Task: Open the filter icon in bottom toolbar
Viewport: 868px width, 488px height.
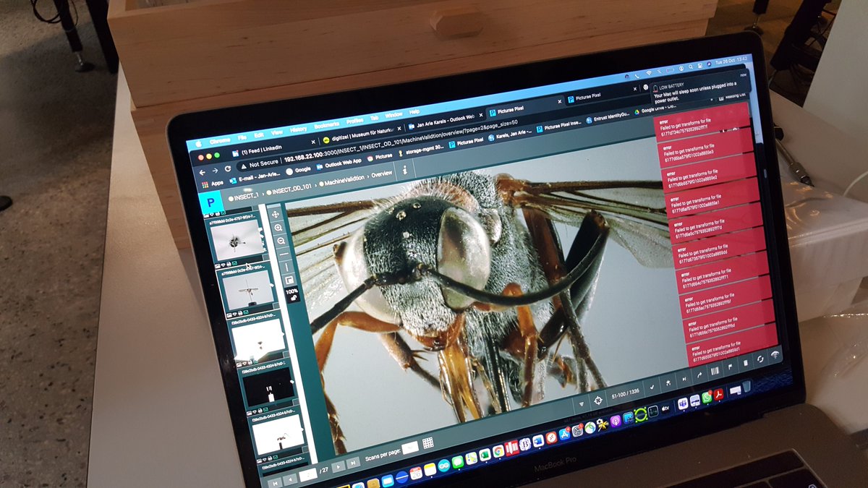Action: click(x=582, y=403)
